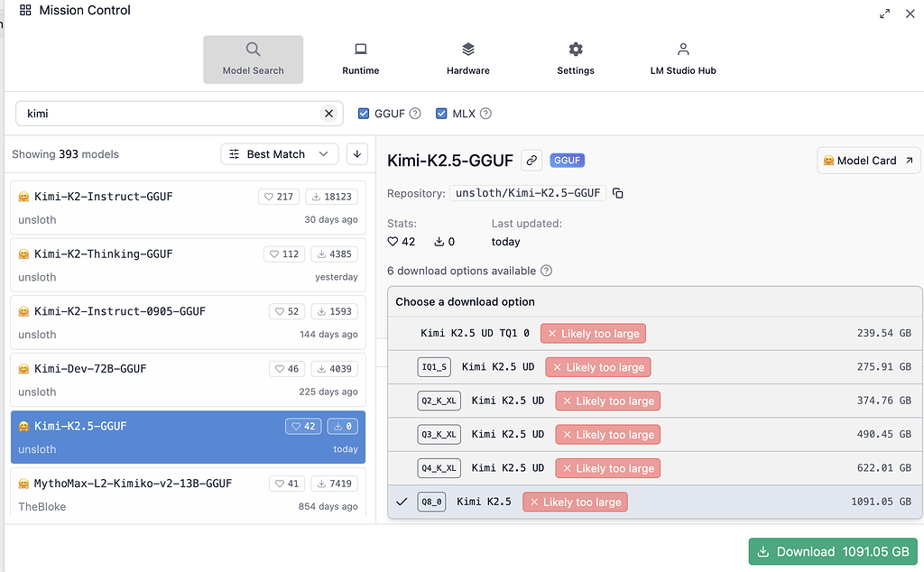
Task: Toggle the MLX checkbox
Action: tap(441, 114)
